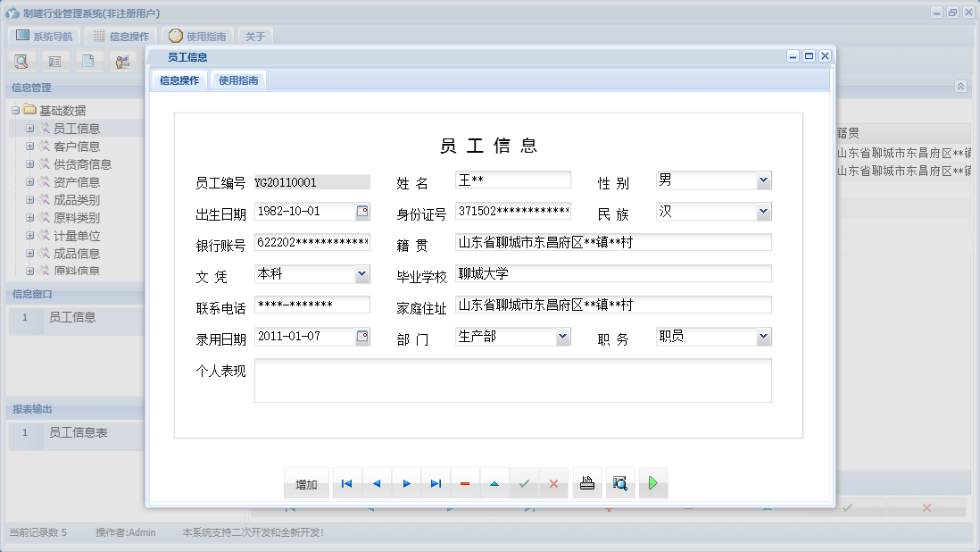Open the print icon in the toolbar
The image size is (980, 552).
click(587, 482)
